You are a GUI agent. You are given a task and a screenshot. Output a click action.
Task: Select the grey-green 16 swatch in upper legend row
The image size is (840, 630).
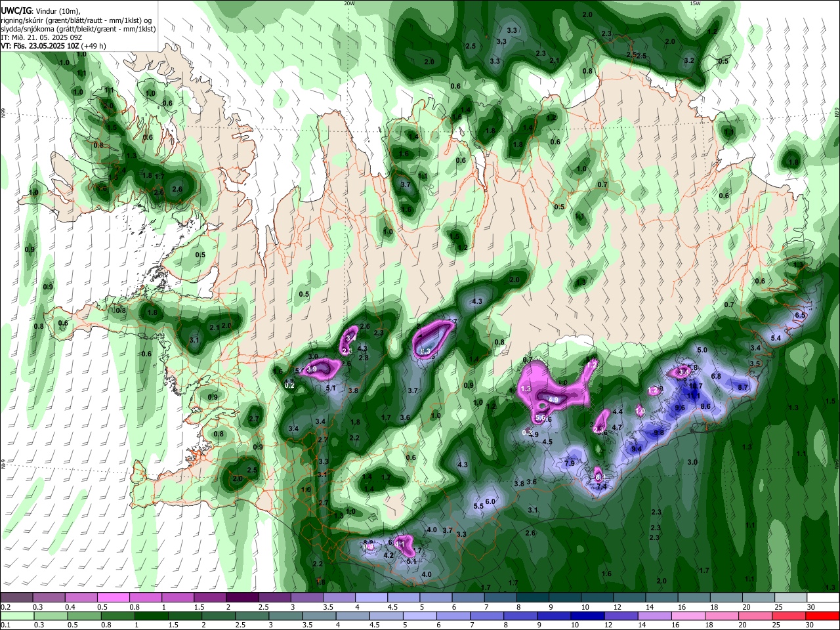coord(694,598)
